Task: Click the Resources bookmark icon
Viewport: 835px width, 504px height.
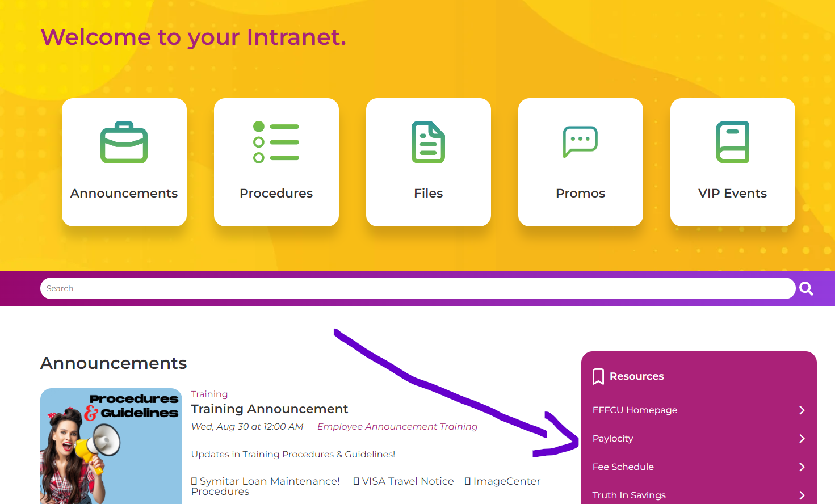Action: pos(598,376)
